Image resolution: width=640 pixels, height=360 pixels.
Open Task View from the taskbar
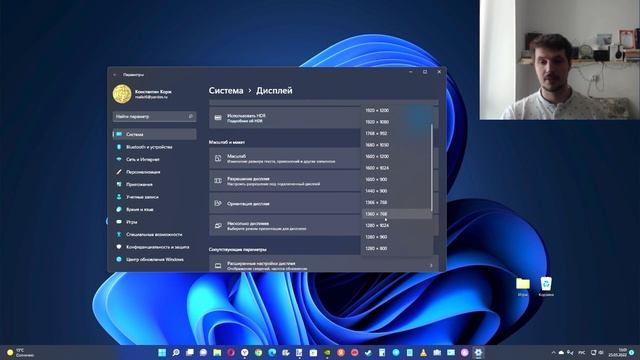pyautogui.click(x=190, y=352)
